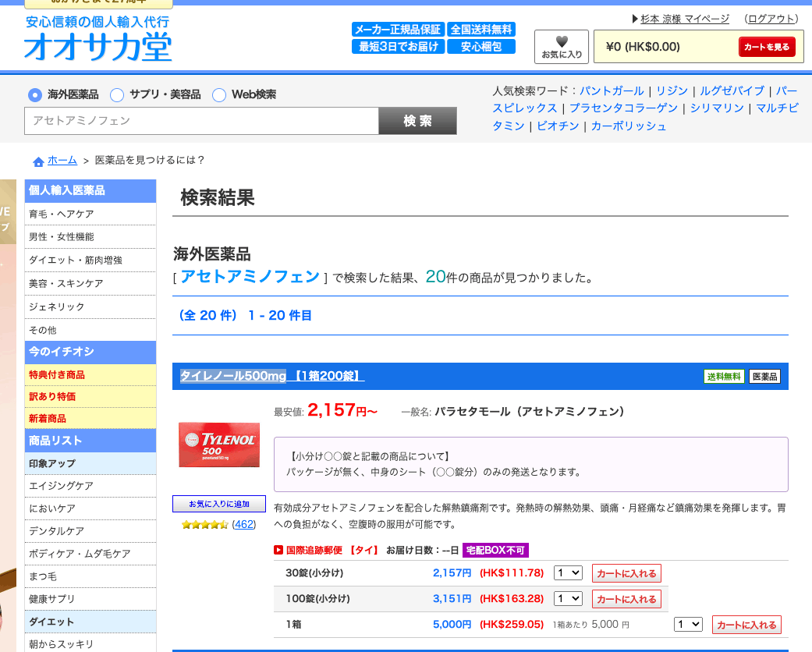
Task: Click the ログアウト link
Action: (771, 19)
